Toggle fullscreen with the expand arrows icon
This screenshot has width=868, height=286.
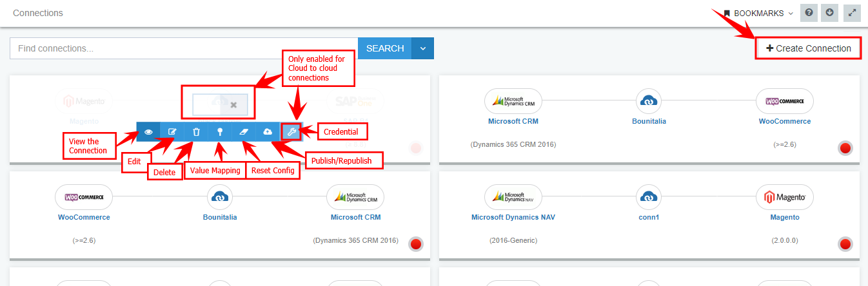point(853,13)
